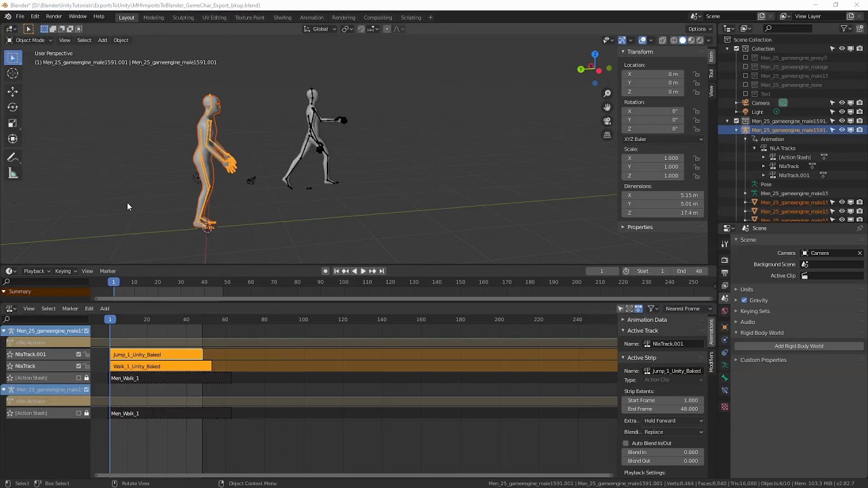Select the Scale tool in viewport toolbar
Image resolution: width=868 pixels, height=488 pixels.
point(12,123)
